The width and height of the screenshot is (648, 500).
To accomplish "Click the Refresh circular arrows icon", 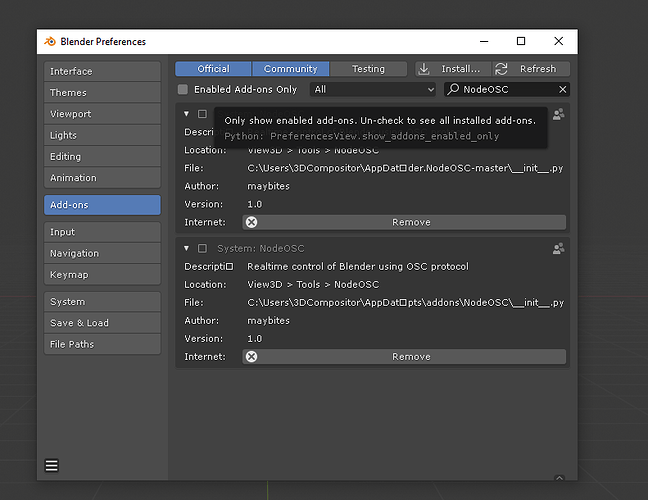I will coord(501,69).
